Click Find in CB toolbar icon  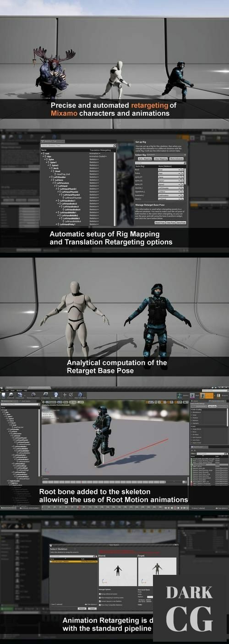tap(11, 395)
